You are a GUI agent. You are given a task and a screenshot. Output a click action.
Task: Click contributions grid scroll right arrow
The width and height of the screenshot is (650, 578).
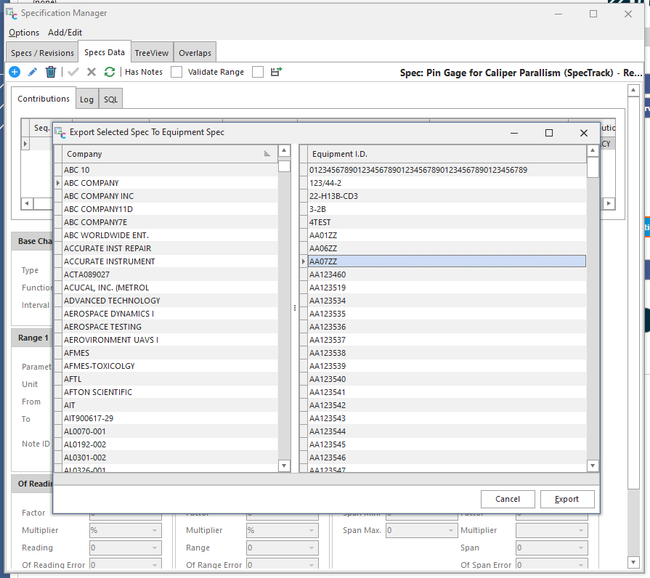click(609, 204)
